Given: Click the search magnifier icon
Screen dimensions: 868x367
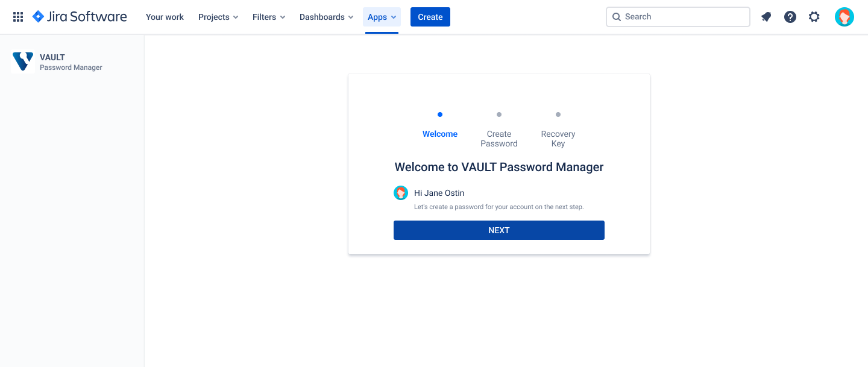Looking at the screenshot, I should (x=616, y=16).
